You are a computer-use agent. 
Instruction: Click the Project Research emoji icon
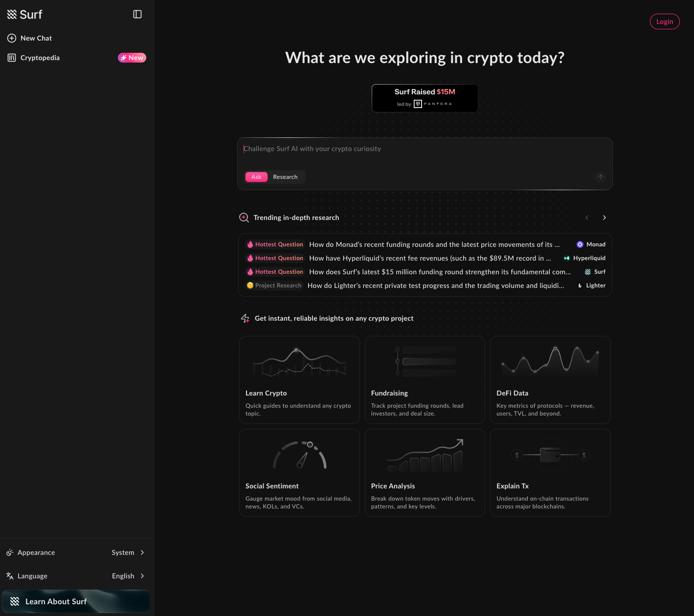[x=250, y=286]
